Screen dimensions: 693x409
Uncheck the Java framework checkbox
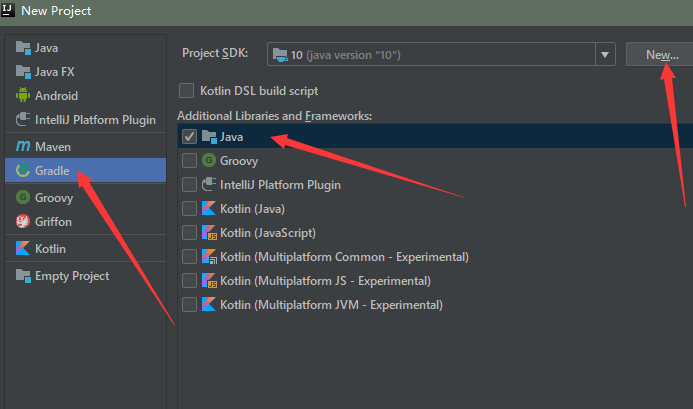[189, 136]
